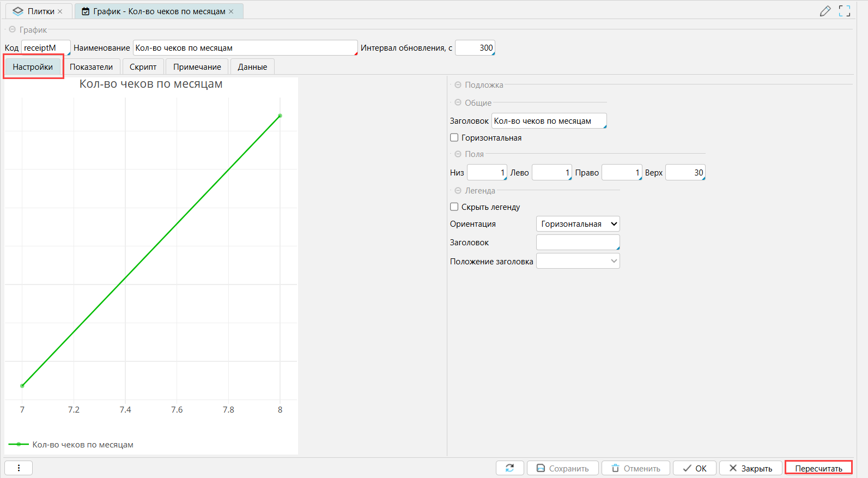
Task: Open the Ориентация dropdown
Action: pos(578,224)
